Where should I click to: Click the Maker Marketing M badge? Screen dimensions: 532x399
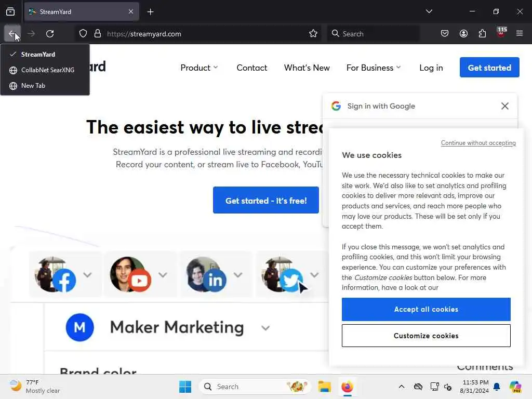click(x=79, y=327)
